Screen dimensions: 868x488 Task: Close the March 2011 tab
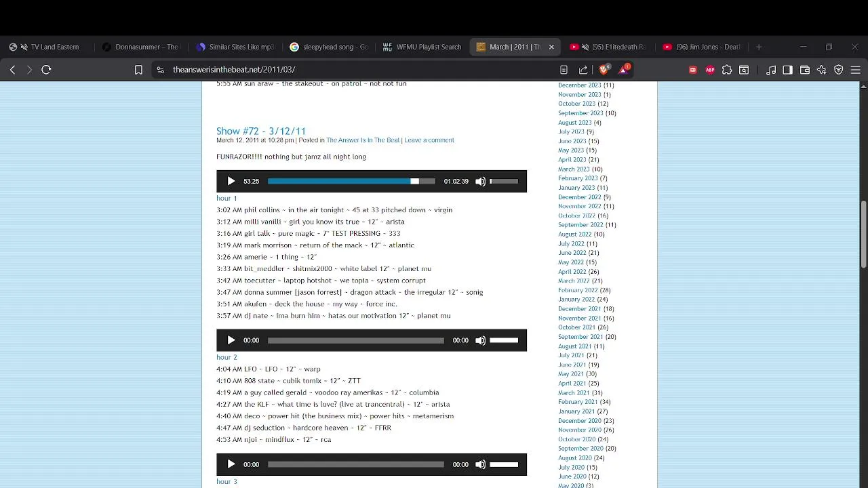click(x=551, y=47)
